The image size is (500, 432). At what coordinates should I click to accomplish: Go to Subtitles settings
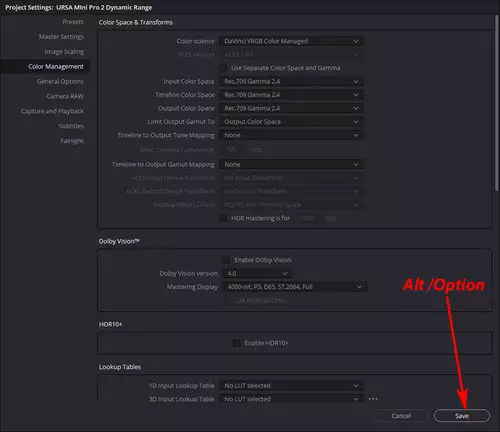71,126
